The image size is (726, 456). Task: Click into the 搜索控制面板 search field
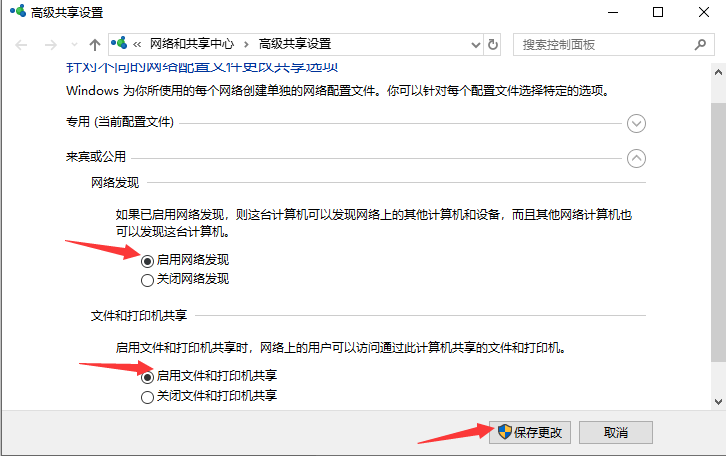pos(600,44)
